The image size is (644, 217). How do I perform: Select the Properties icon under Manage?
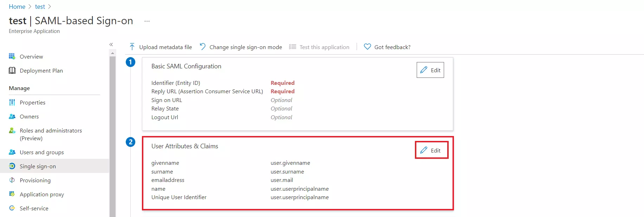coord(12,102)
